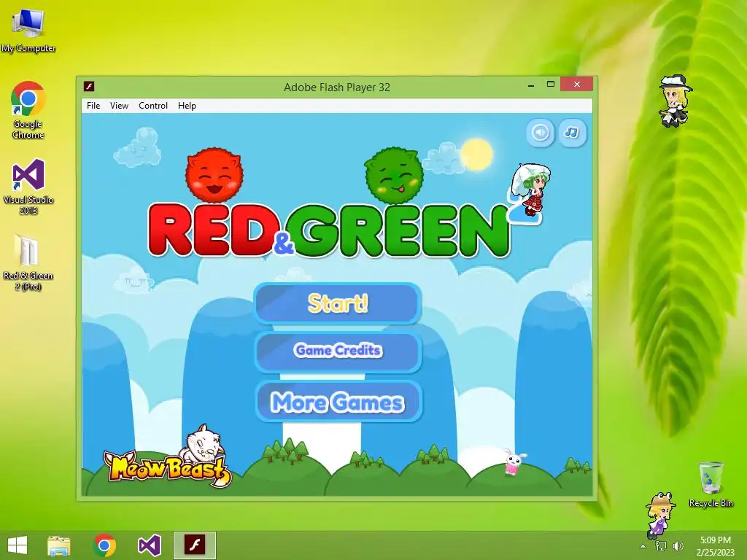The width and height of the screenshot is (747, 560).
Task: Open File Explorer from the taskbar
Action: tap(59, 545)
